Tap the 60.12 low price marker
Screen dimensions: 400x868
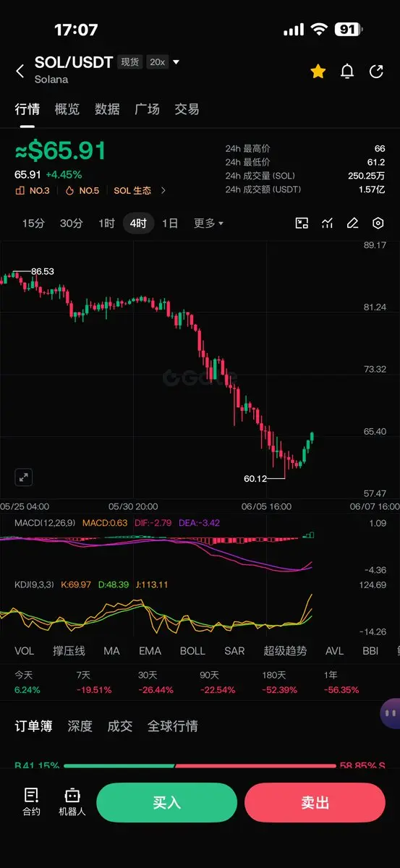(256, 478)
